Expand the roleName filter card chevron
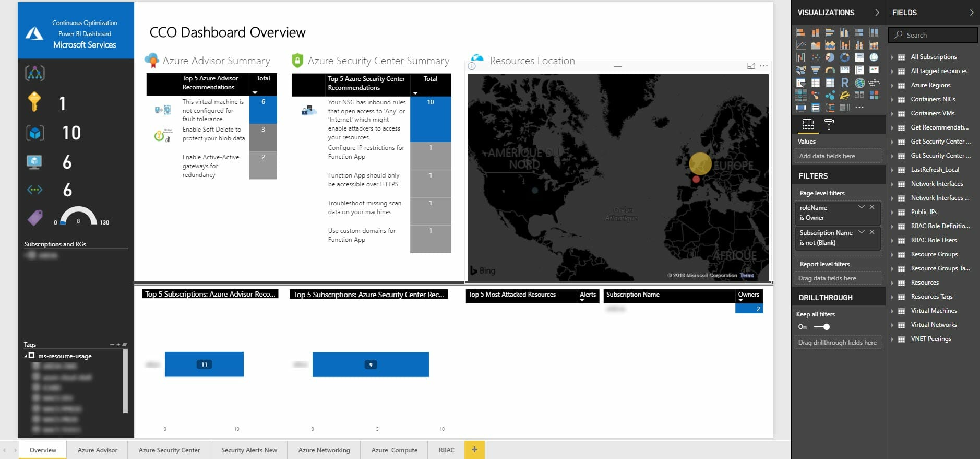This screenshot has height=459, width=980. 861,207
